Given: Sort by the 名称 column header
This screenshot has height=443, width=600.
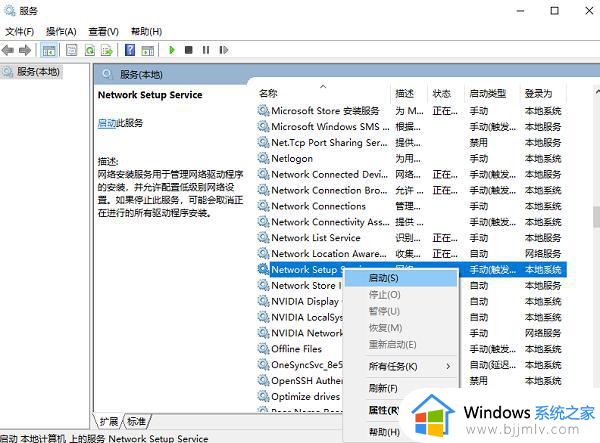Looking at the screenshot, I should coord(324,93).
